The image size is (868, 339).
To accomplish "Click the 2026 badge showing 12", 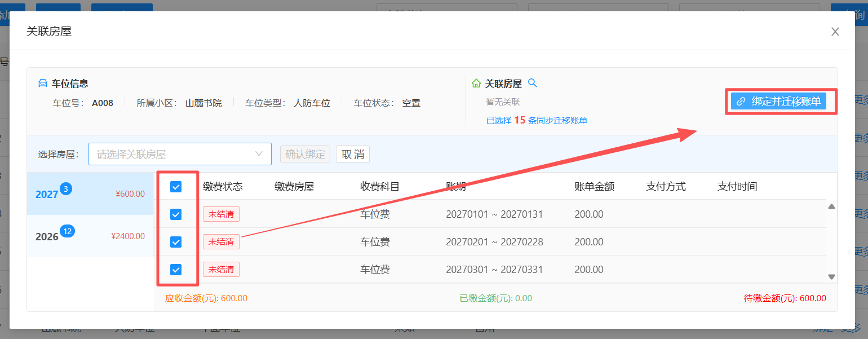I will [x=67, y=231].
